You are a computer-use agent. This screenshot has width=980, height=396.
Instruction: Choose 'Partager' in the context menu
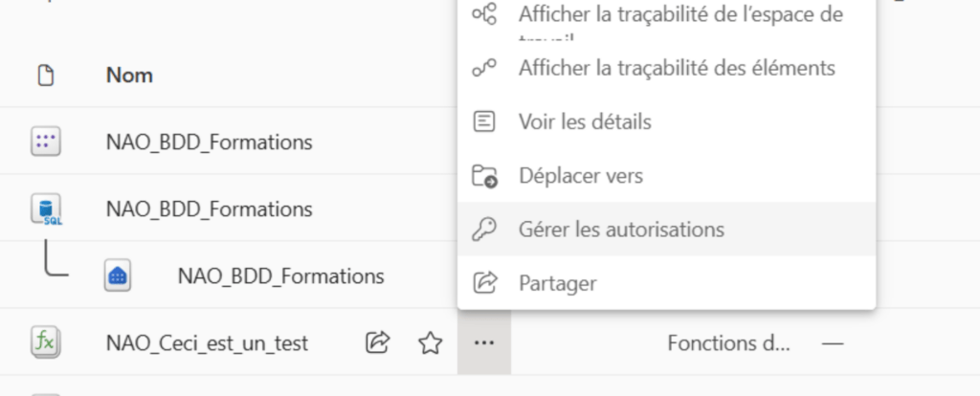[x=557, y=283]
